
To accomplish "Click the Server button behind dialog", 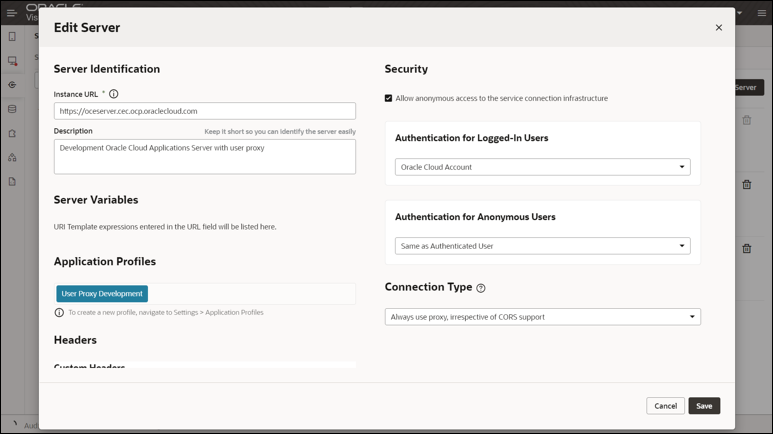I will 749,87.
